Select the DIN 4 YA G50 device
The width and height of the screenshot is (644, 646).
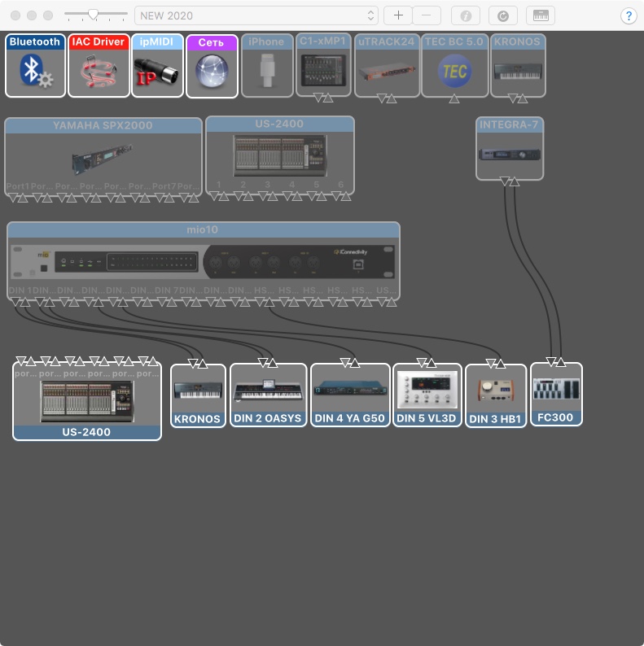point(350,395)
